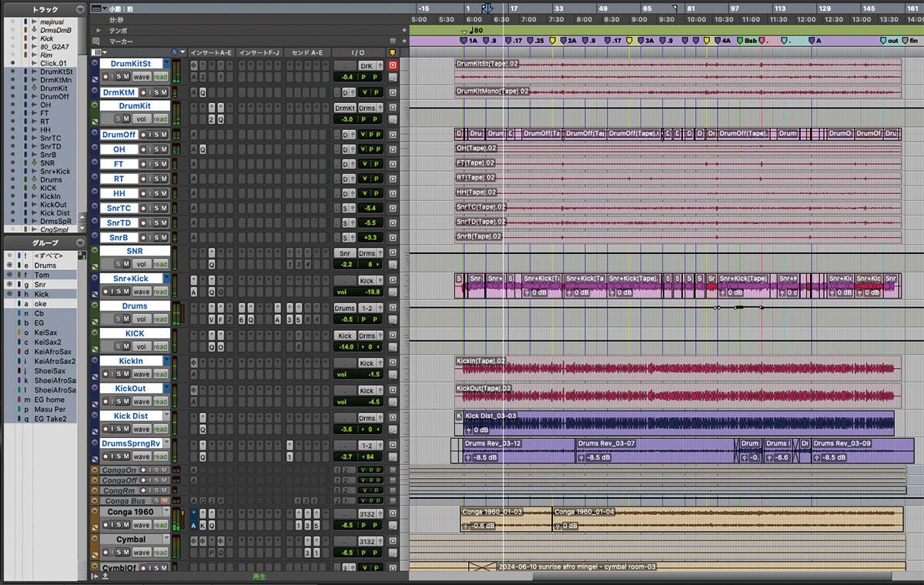Click the green color strip beside the Drums track

click(95, 313)
